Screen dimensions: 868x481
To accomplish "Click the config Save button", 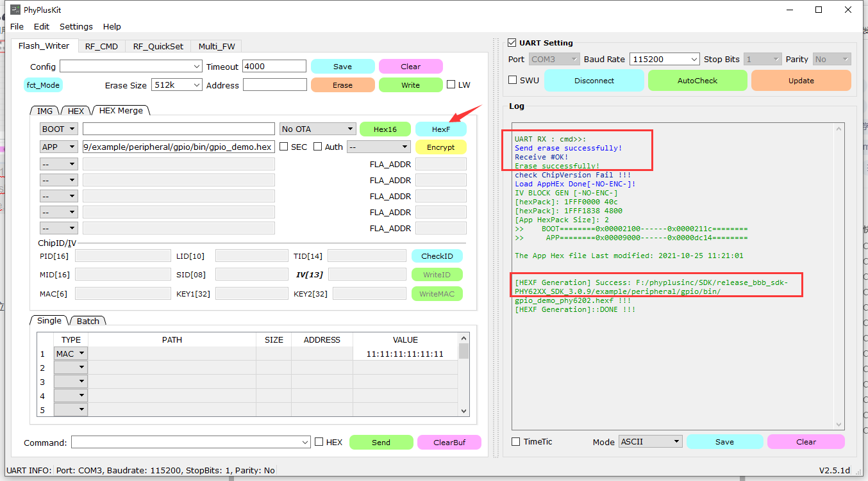I will (343, 67).
